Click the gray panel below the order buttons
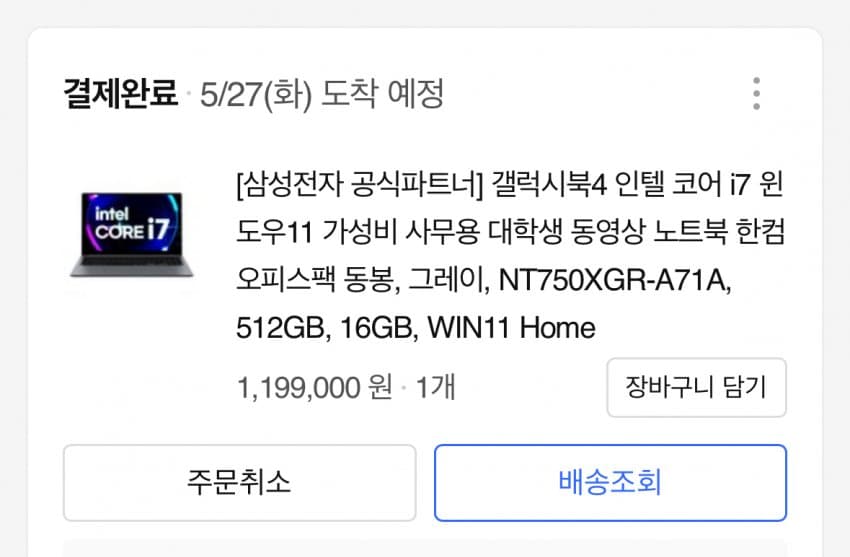The height and width of the screenshot is (557, 850). 425,548
